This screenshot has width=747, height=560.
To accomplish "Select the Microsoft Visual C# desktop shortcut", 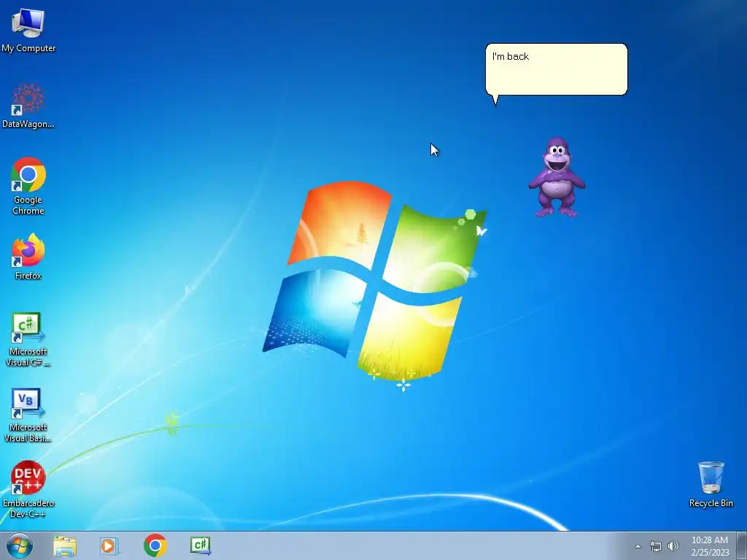I will 28,340.
